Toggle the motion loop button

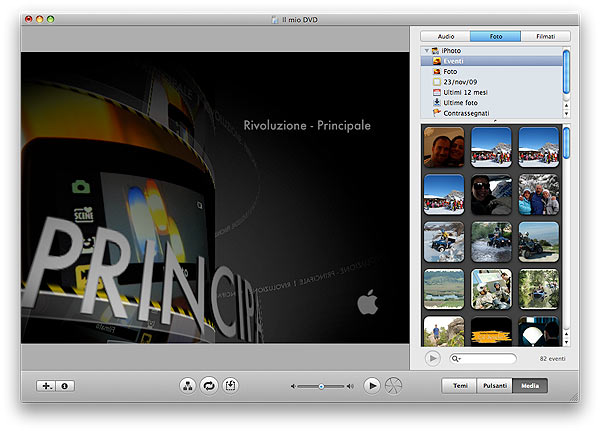coord(209,386)
